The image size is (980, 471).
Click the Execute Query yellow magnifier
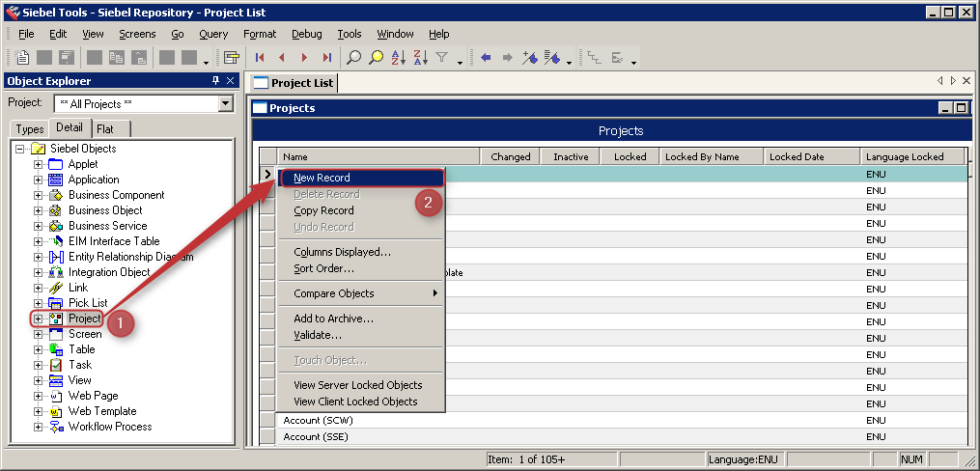(x=376, y=58)
